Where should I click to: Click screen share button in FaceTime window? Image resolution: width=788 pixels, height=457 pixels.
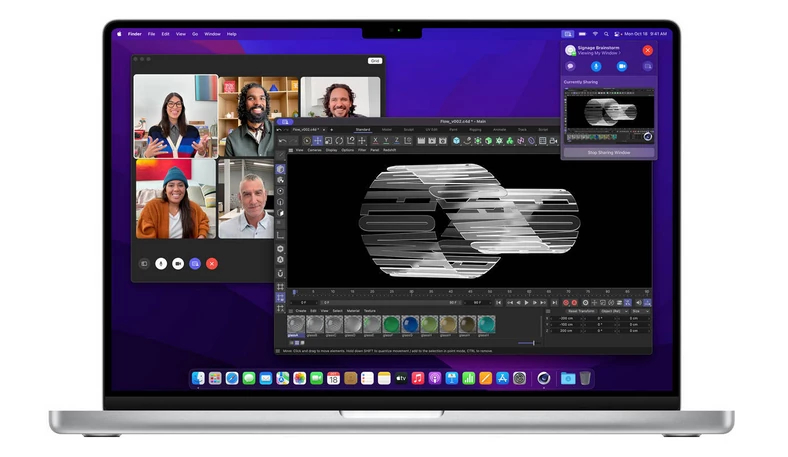tap(195, 263)
